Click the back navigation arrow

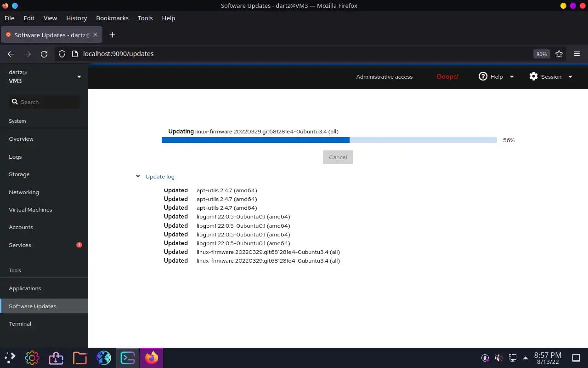pos(11,54)
